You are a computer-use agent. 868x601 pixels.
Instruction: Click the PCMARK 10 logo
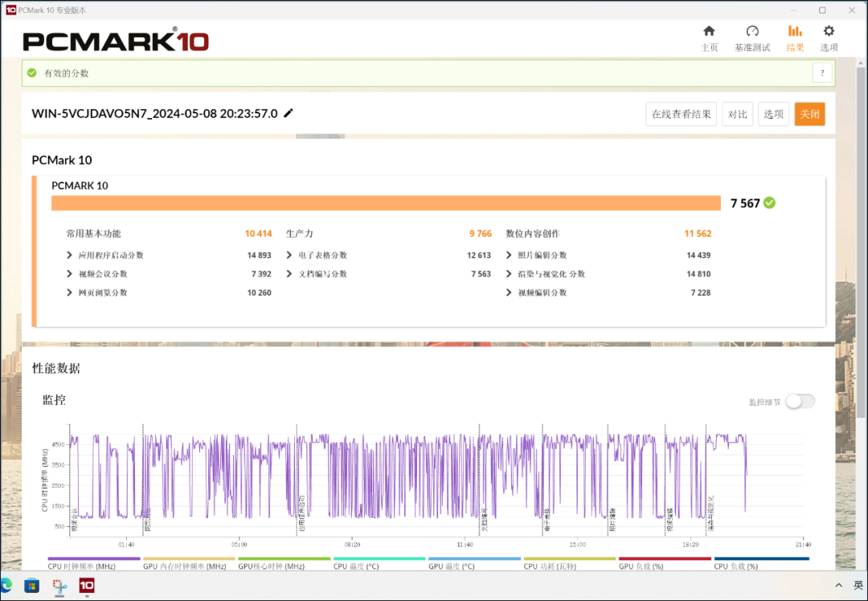116,40
